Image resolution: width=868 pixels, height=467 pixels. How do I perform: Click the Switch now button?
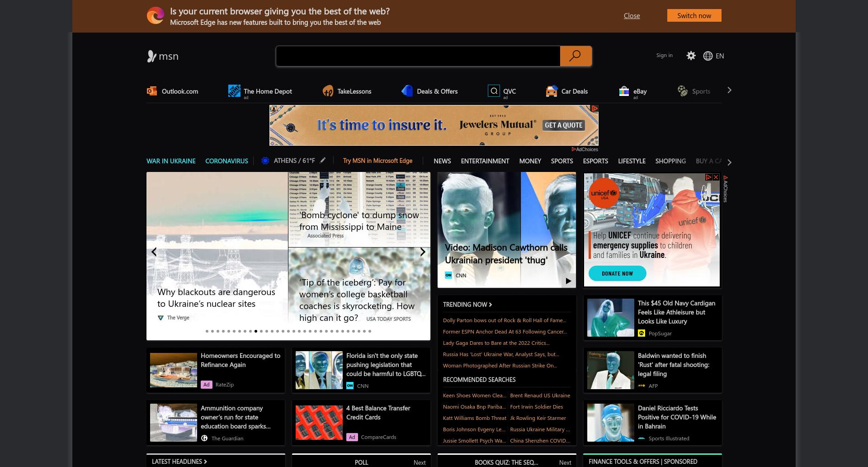tap(694, 15)
